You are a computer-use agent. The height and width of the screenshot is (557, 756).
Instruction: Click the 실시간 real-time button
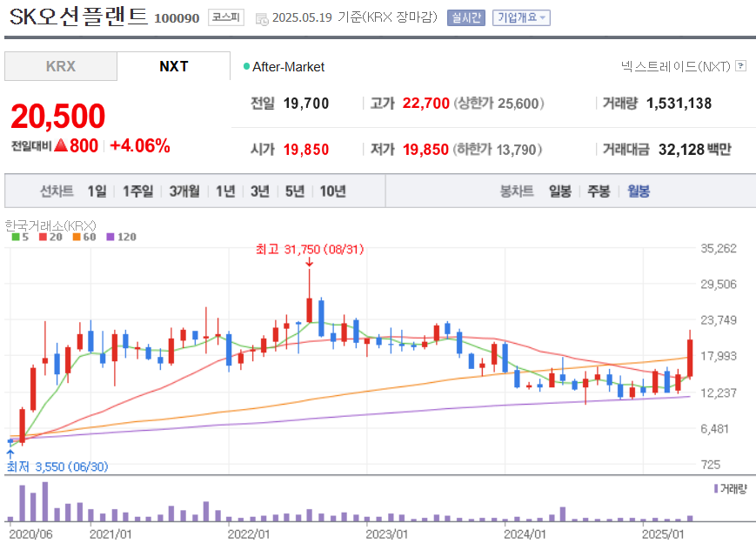[466, 18]
